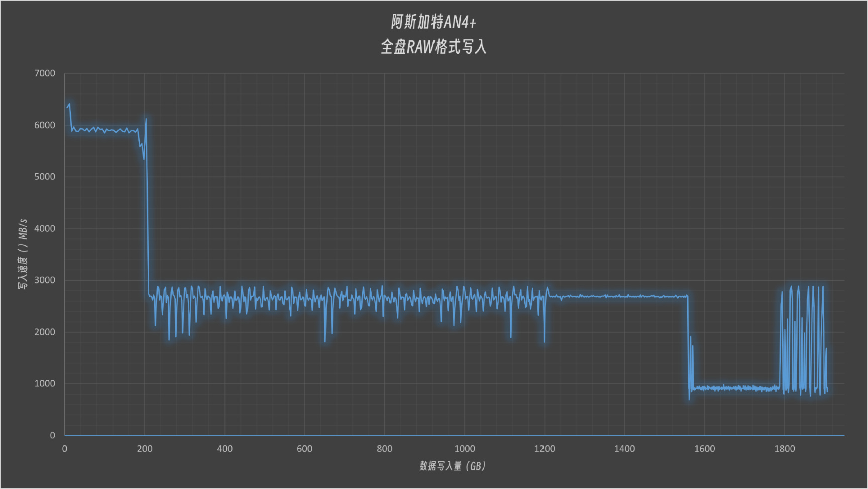Select the horizontal axis title "数据写入量 (GB)"

click(453, 466)
